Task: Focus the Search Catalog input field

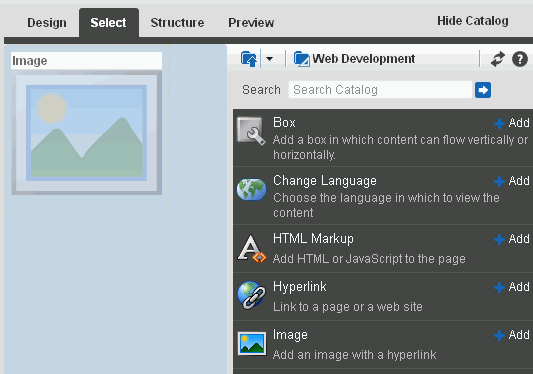Action: 380,90
